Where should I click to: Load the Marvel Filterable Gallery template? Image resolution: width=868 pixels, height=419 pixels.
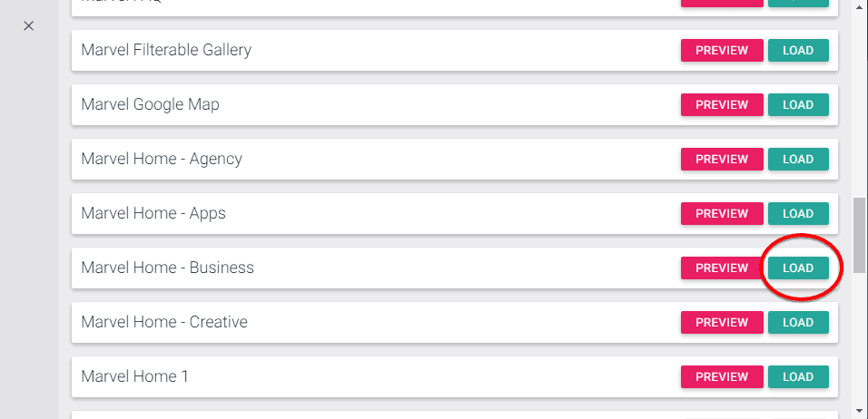798,51
